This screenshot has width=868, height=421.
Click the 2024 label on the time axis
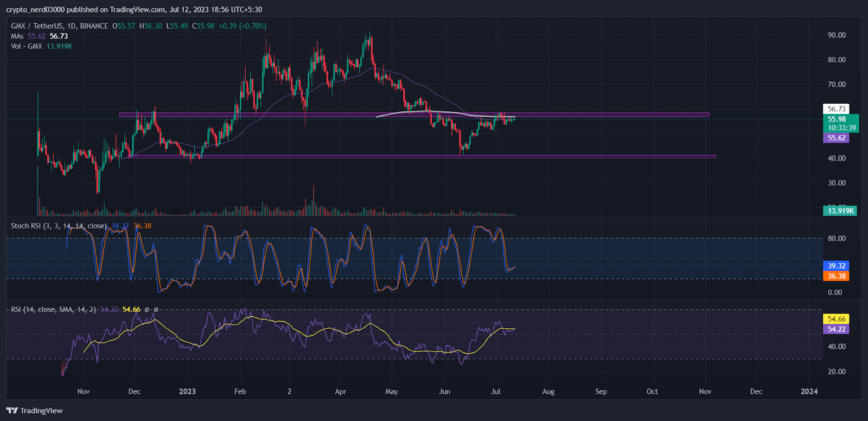809,392
